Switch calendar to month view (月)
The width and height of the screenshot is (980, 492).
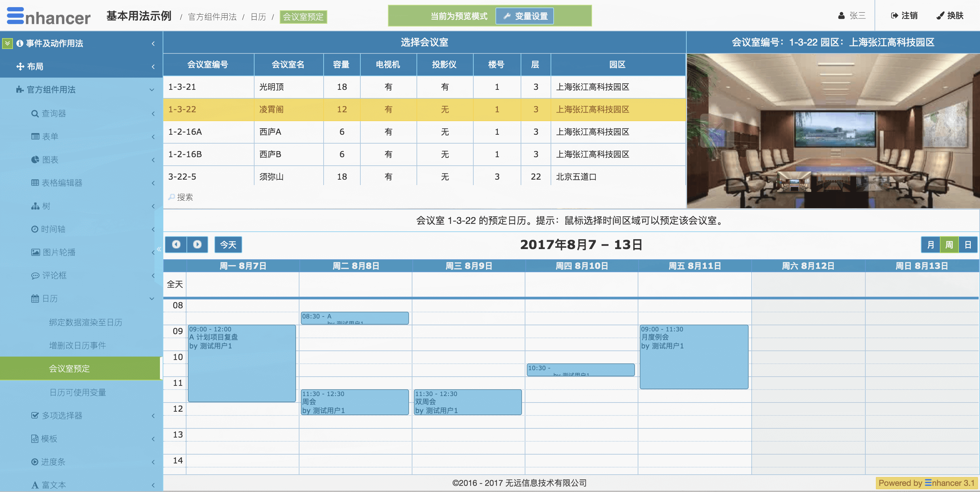(931, 245)
